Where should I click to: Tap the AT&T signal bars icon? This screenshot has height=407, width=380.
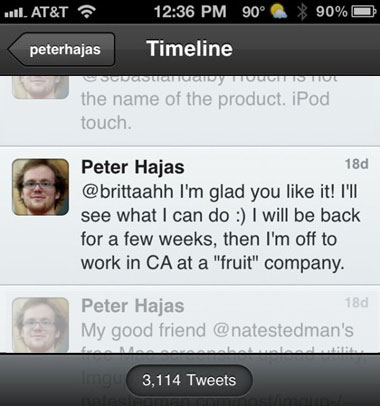(16, 13)
